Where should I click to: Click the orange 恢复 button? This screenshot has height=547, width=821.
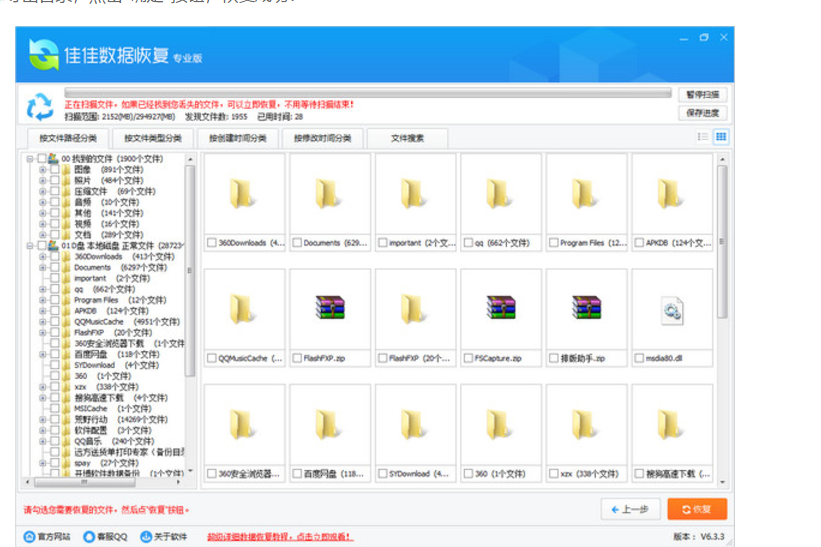(x=697, y=509)
